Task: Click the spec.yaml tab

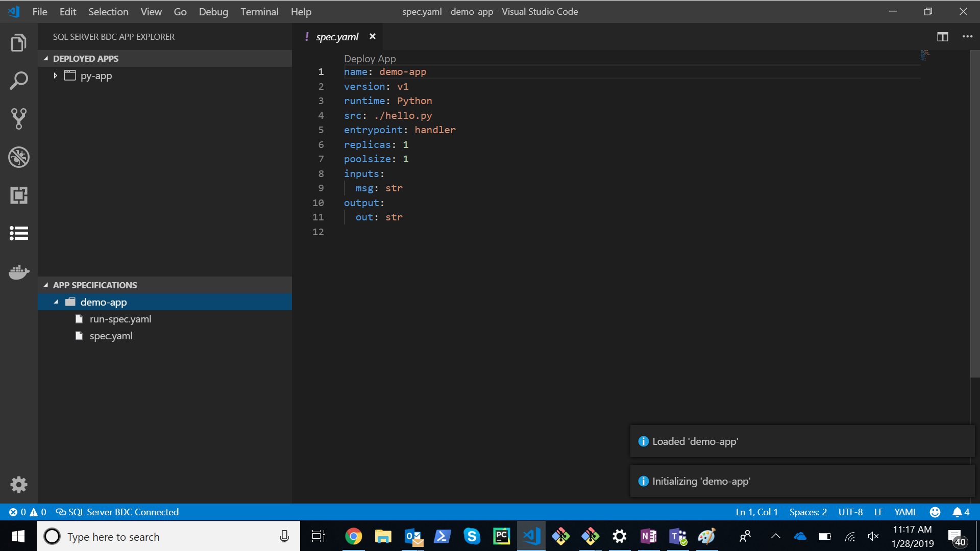Action: [x=336, y=36]
